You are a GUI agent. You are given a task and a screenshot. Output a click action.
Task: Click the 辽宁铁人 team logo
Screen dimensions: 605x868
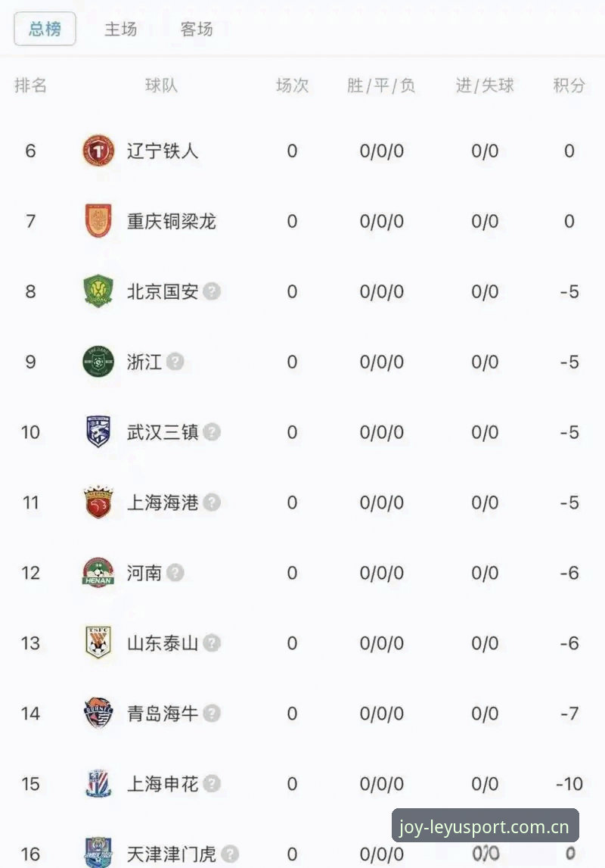[x=98, y=151]
